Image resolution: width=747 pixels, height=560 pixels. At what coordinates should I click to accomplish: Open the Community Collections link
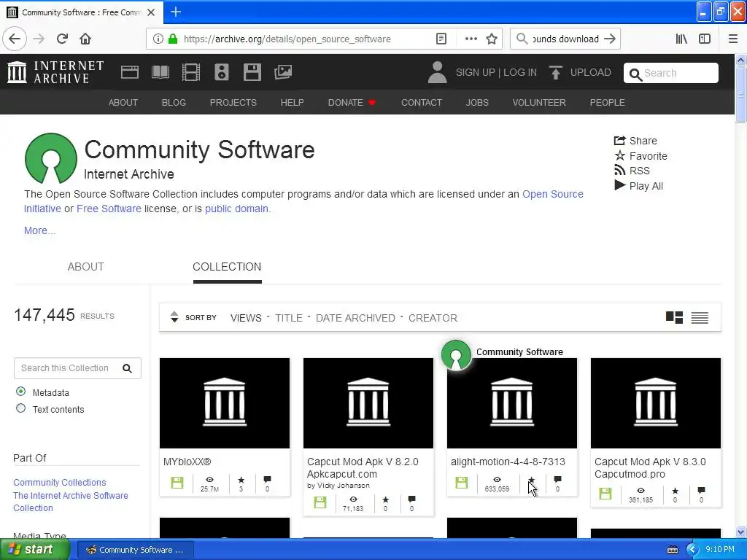tap(60, 483)
